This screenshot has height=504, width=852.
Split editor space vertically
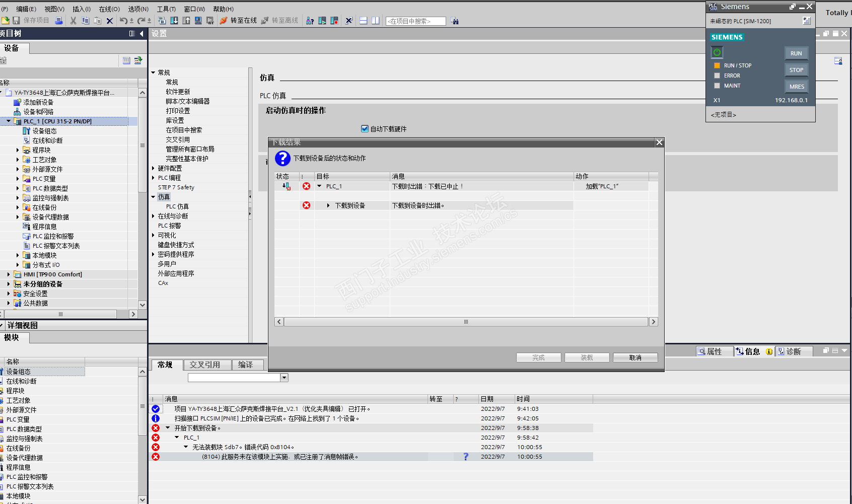(x=375, y=21)
